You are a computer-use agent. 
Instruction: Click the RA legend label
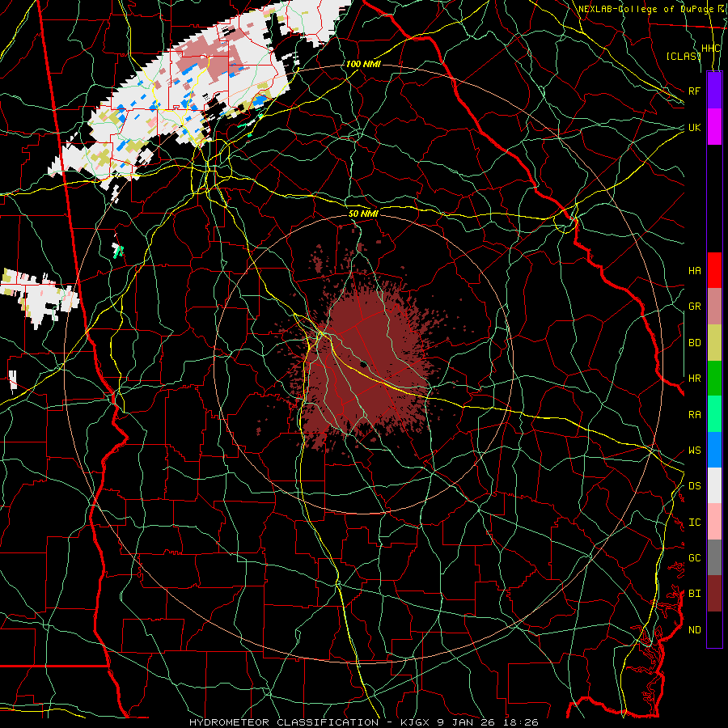[694, 415]
